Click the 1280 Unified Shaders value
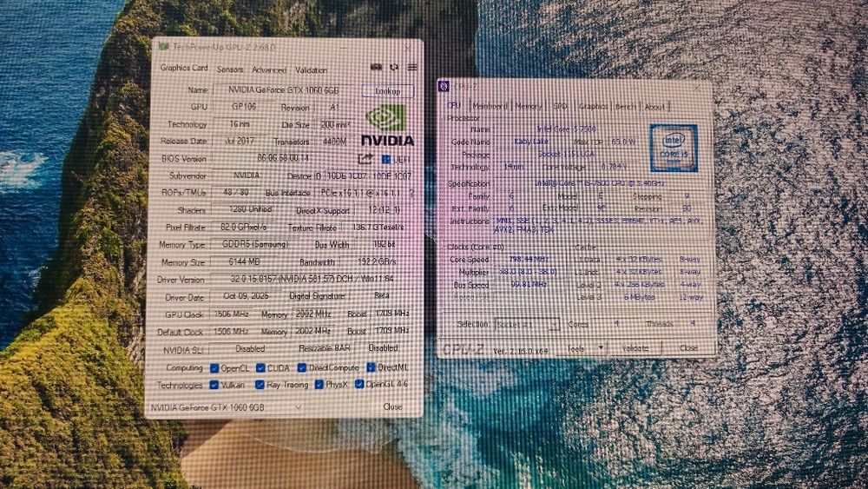 pos(250,209)
